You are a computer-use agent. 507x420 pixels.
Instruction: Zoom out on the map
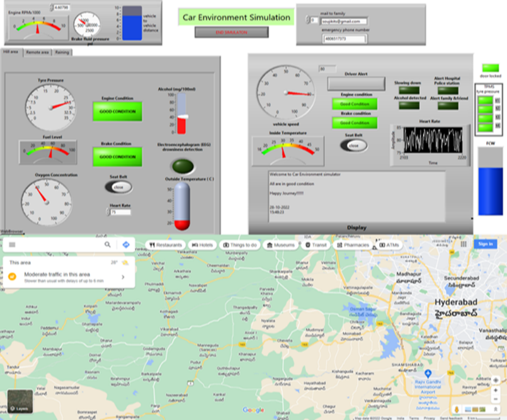point(496,399)
